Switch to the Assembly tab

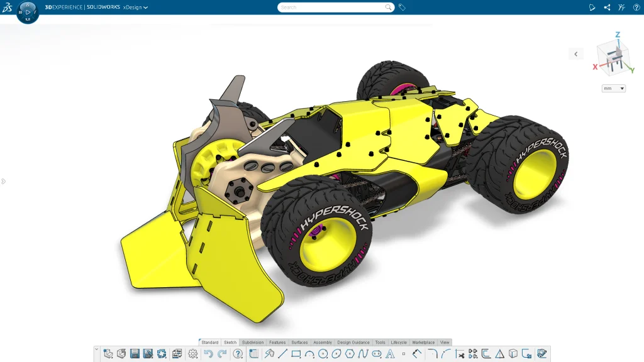[323, 342]
